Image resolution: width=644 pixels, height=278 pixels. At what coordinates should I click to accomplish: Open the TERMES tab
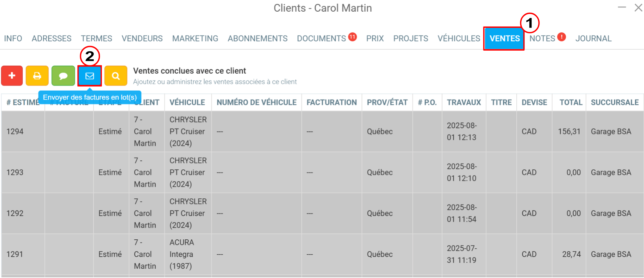click(x=97, y=39)
